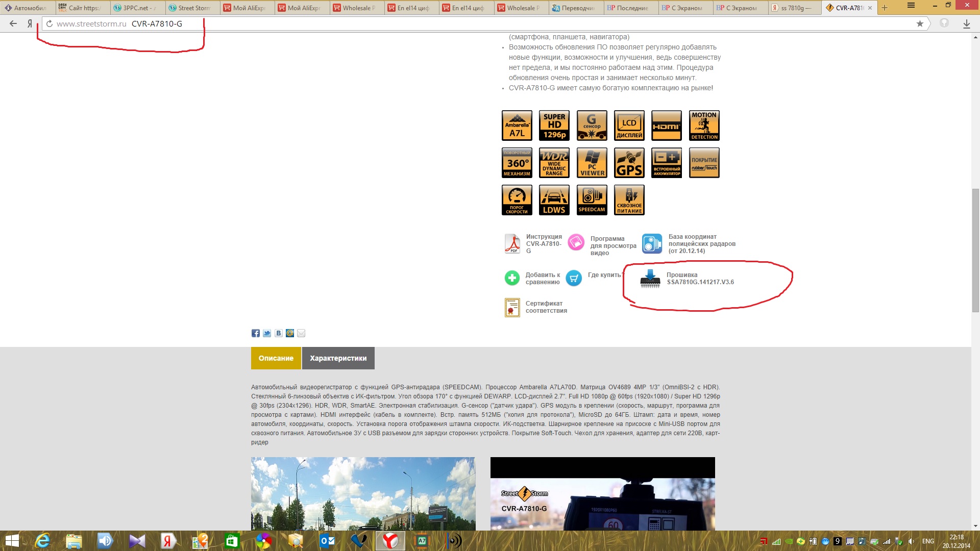Go back with the browser arrow
The height and width of the screenshot is (551, 980).
(x=13, y=23)
